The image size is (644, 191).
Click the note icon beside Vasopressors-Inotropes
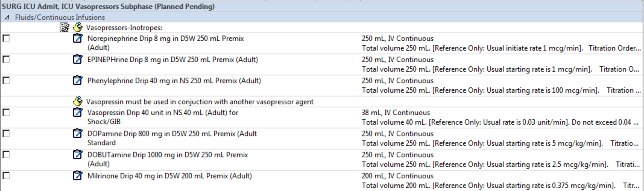point(78,27)
